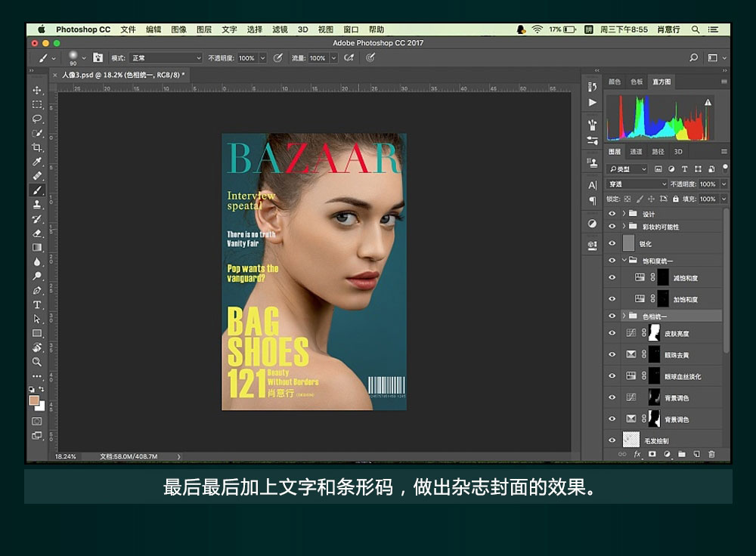The width and height of the screenshot is (756, 556).
Task: Activate the Eyedropper tool
Action: 37,162
